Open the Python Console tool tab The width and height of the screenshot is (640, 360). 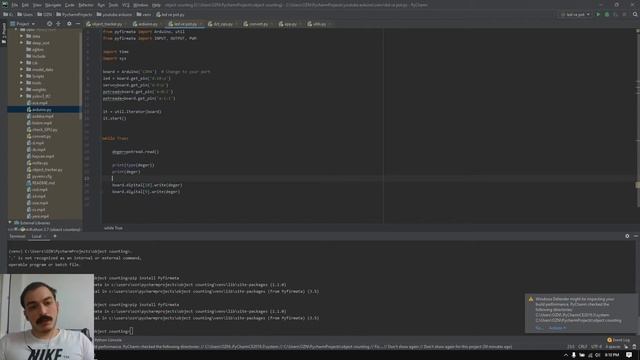click(109, 340)
